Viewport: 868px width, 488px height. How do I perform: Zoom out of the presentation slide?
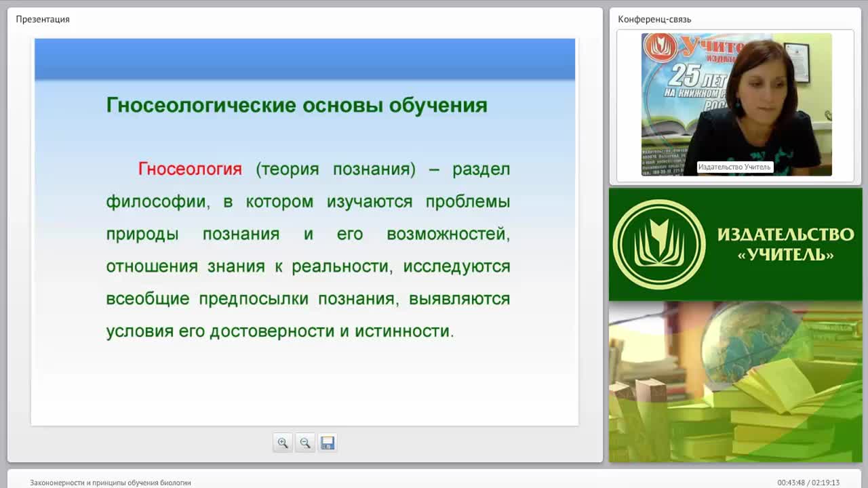[305, 443]
